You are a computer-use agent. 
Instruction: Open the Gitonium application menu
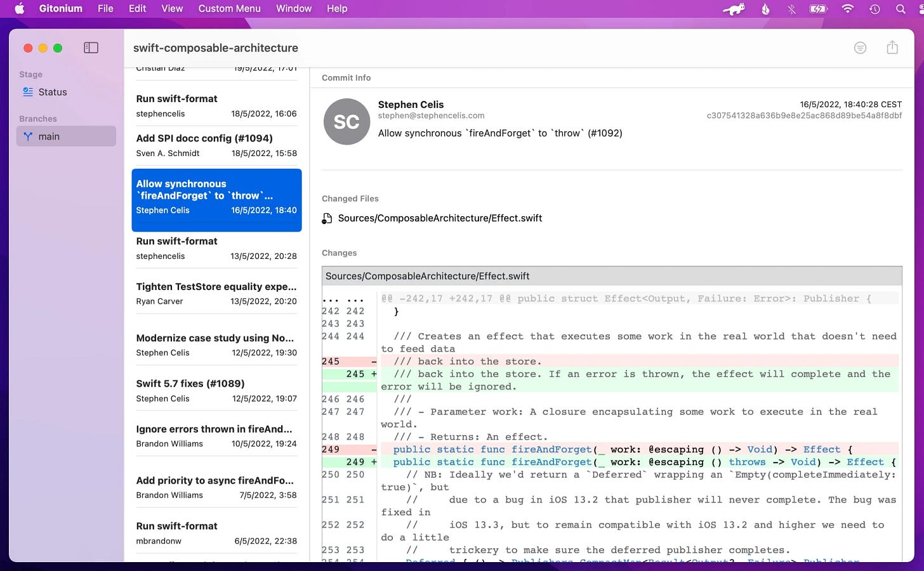click(61, 9)
